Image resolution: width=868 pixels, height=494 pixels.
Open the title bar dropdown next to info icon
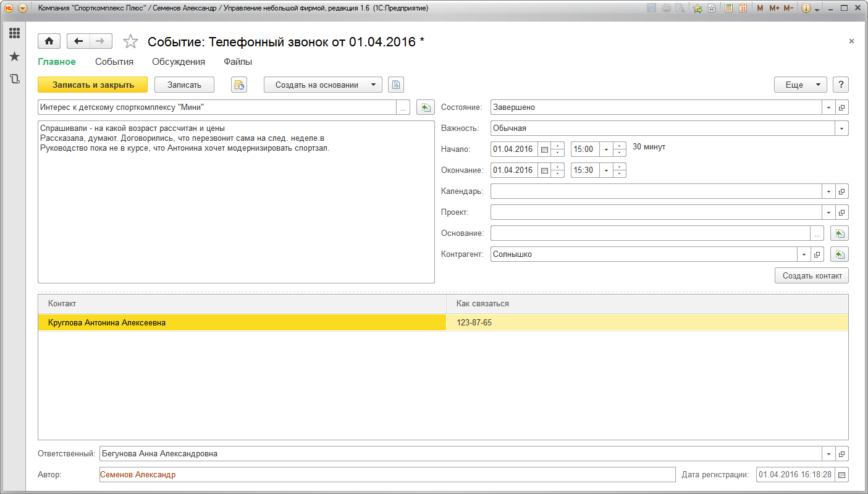pos(817,9)
